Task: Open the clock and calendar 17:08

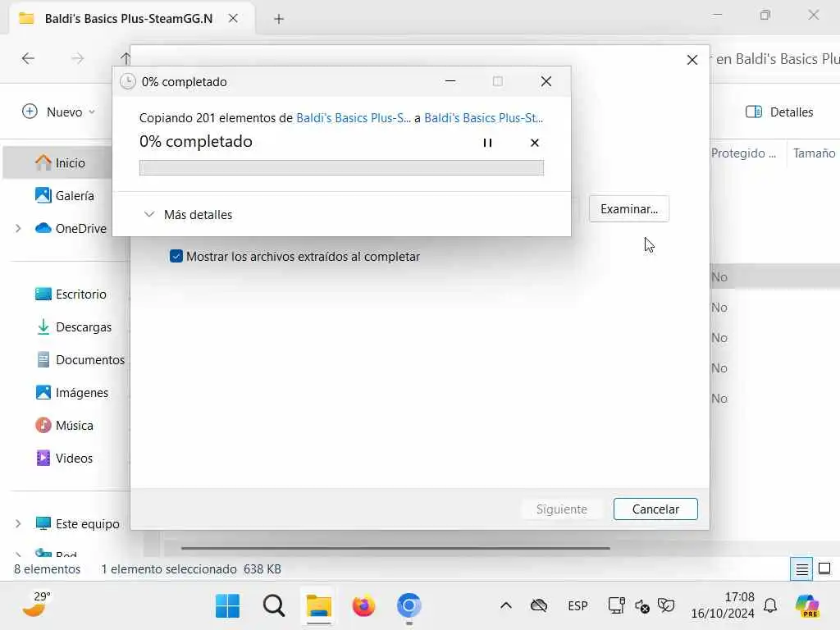Action: [723, 605]
